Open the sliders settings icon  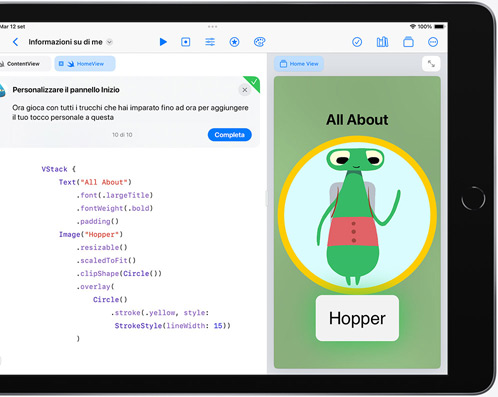(210, 42)
